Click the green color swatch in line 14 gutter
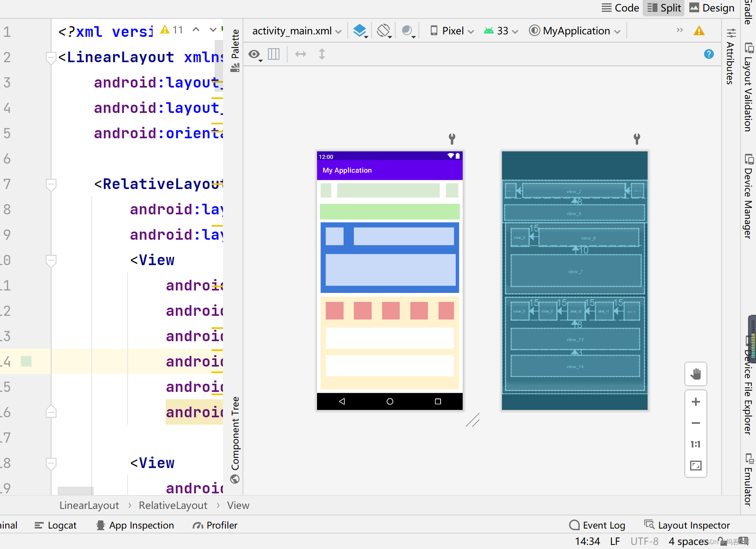 [x=26, y=361]
